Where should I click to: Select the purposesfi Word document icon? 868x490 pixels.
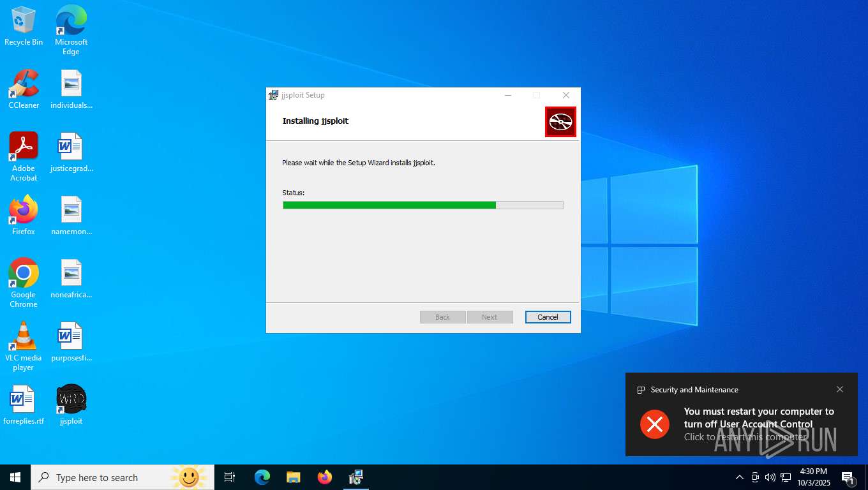[x=71, y=342]
